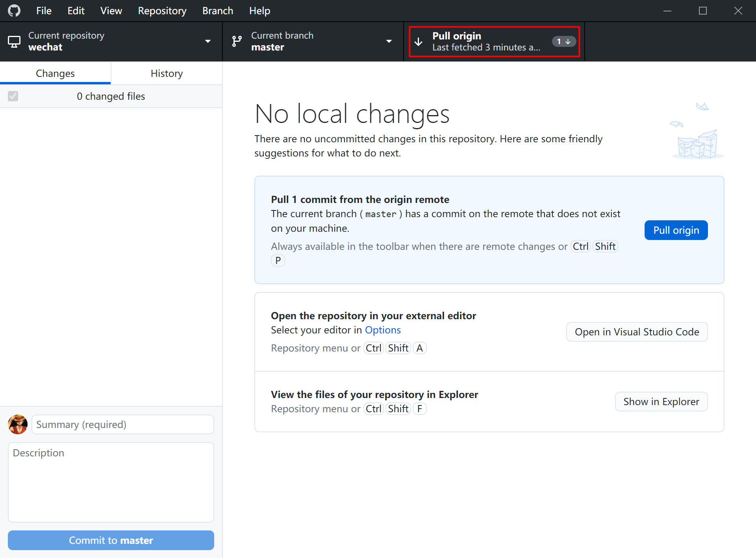This screenshot has width=756, height=558.
Task: Click the user avatar next to summary field
Action: [17, 424]
